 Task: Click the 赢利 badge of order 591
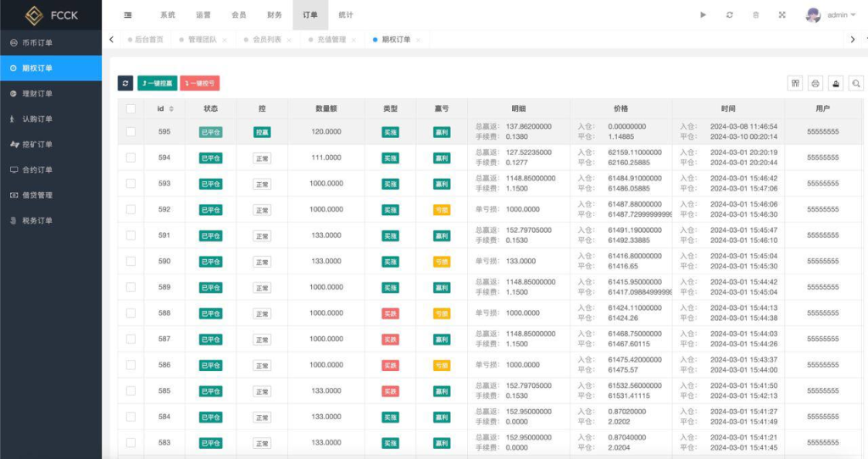pos(442,236)
